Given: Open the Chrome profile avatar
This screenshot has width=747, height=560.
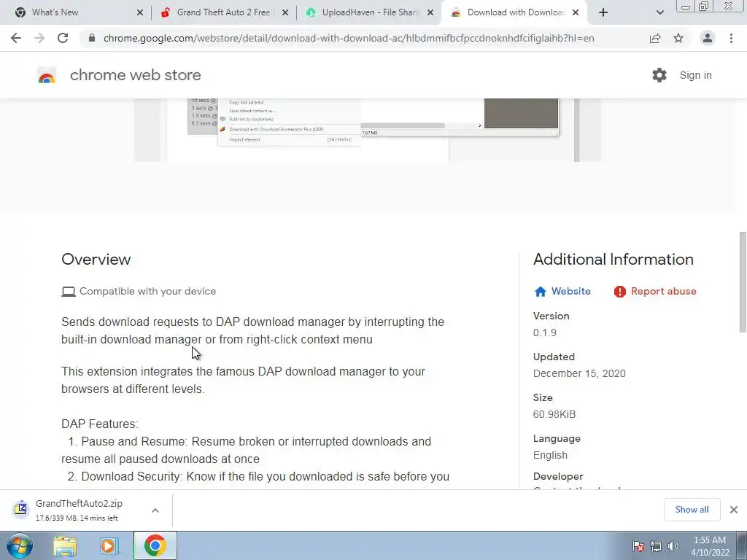Looking at the screenshot, I should coord(708,38).
